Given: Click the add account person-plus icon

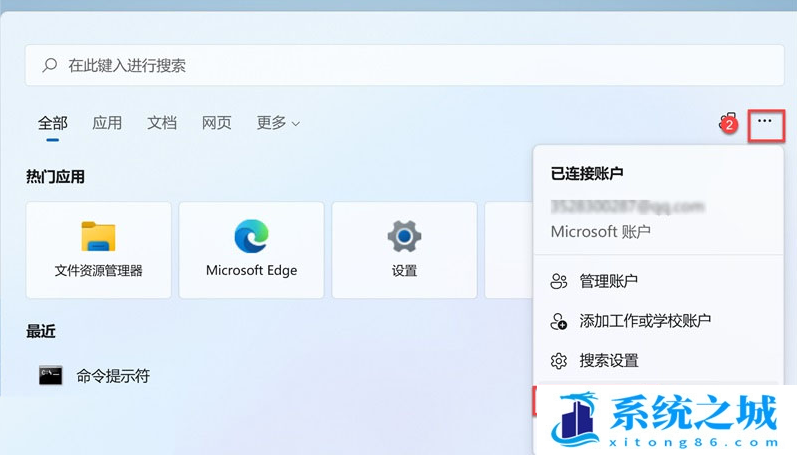Looking at the screenshot, I should coord(559,321).
